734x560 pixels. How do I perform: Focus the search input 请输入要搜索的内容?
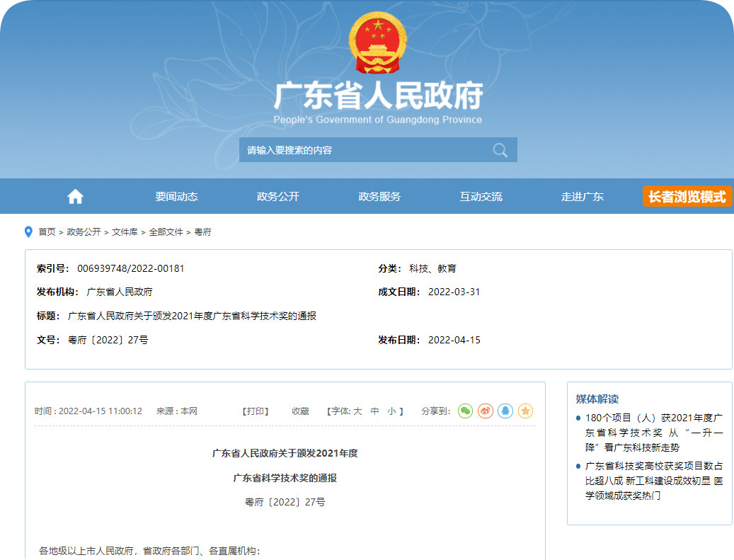378,150
